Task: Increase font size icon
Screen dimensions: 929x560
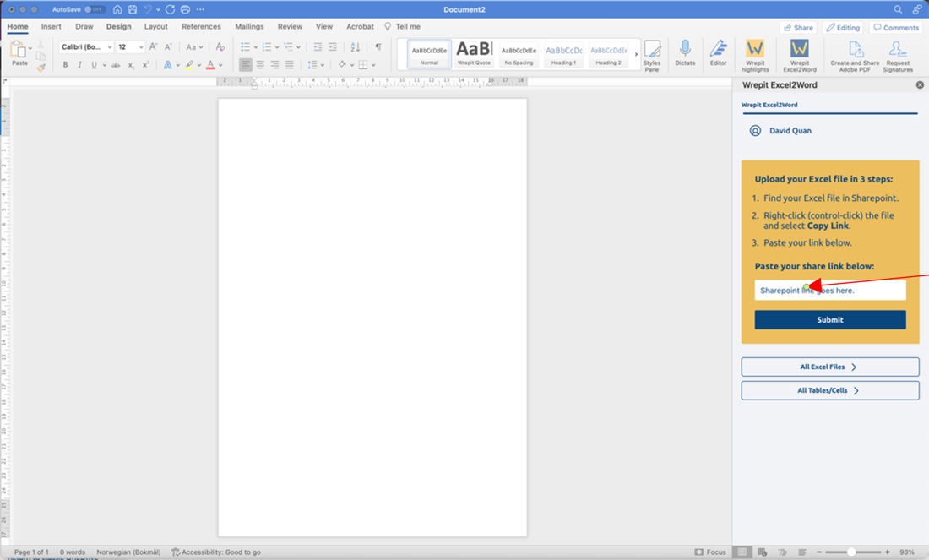Action: (x=153, y=46)
